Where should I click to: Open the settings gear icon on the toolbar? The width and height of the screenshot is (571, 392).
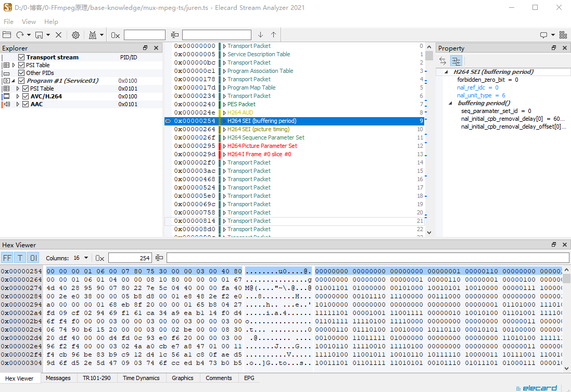(x=75, y=35)
